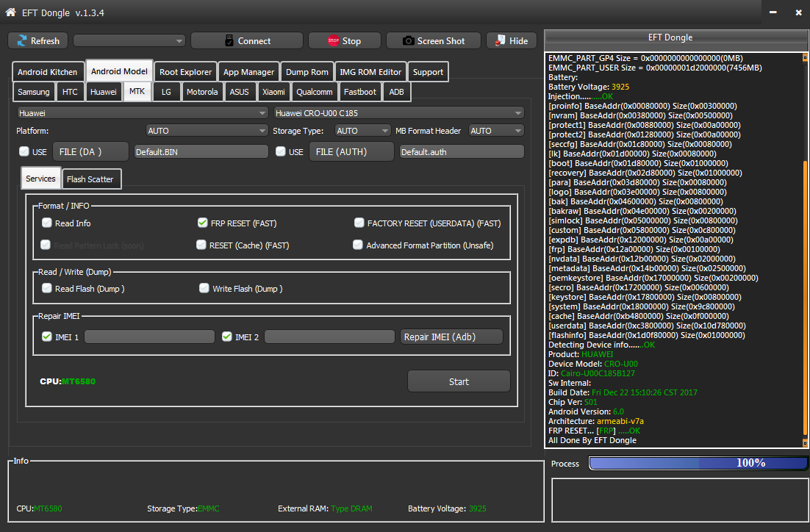The width and height of the screenshot is (810, 532).
Task: Check RESET (Cache) (FAST) option
Action: pyautogui.click(x=201, y=245)
